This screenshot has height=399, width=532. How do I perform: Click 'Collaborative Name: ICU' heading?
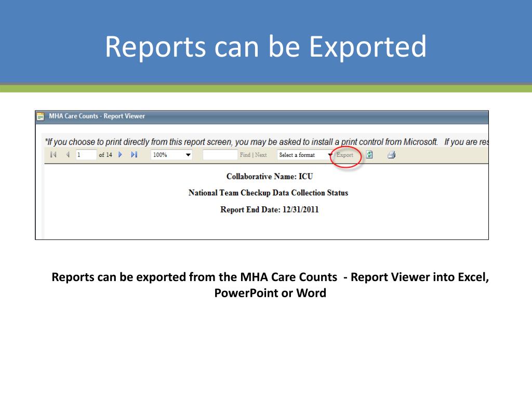pos(270,177)
